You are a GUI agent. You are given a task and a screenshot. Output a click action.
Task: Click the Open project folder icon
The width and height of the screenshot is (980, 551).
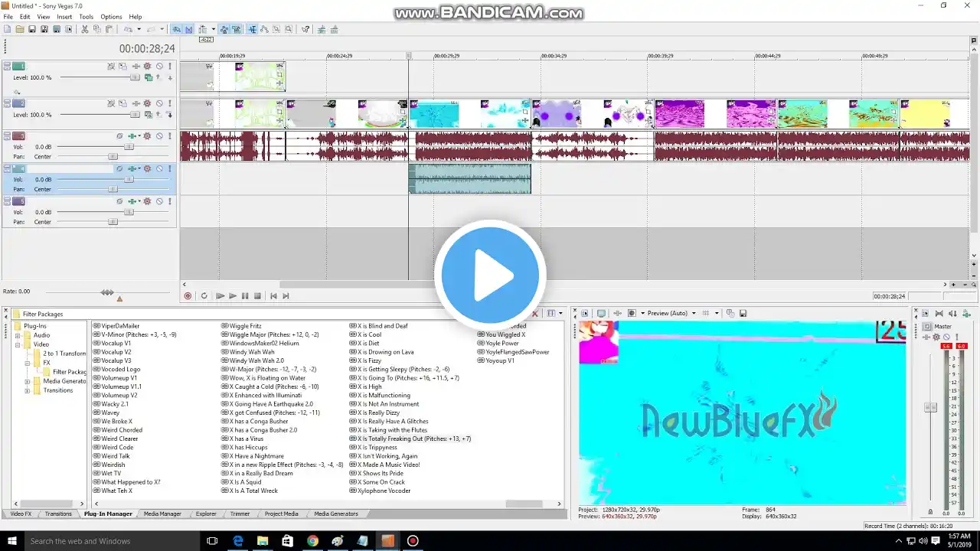click(x=20, y=29)
